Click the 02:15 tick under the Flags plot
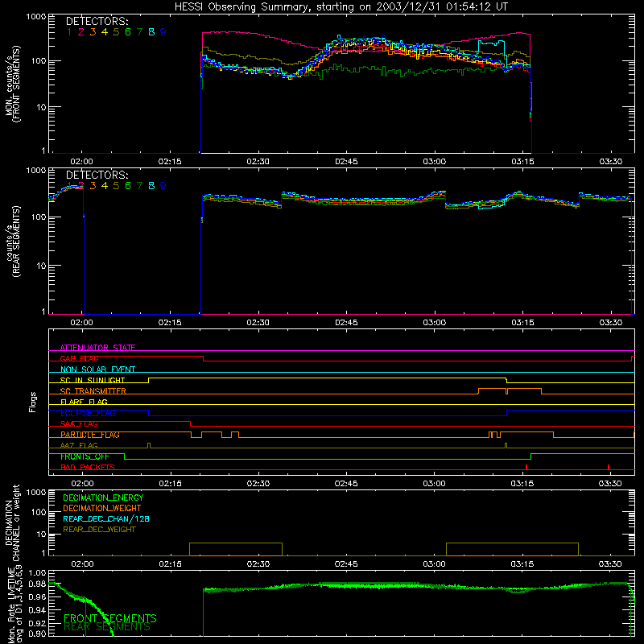 pyautogui.click(x=171, y=484)
